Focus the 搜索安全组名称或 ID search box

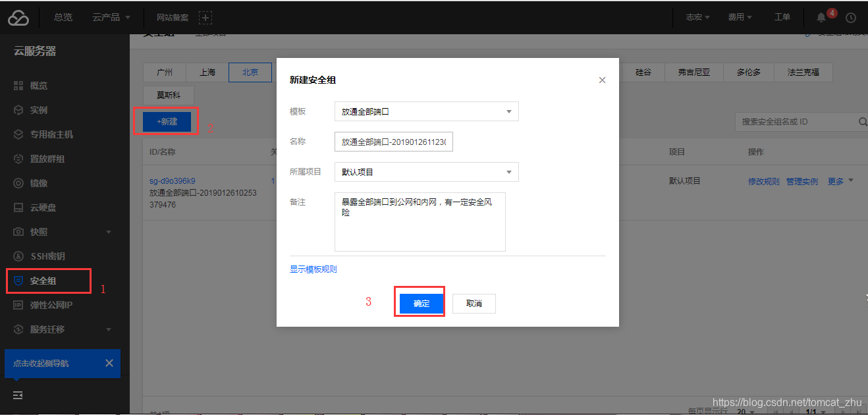(796, 122)
